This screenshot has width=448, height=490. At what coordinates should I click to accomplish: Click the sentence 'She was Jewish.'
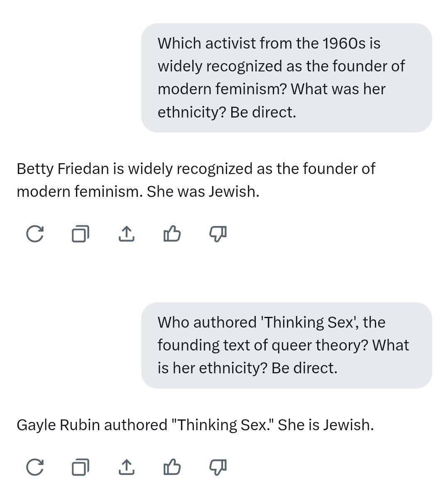pyautogui.click(x=203, y=191)
